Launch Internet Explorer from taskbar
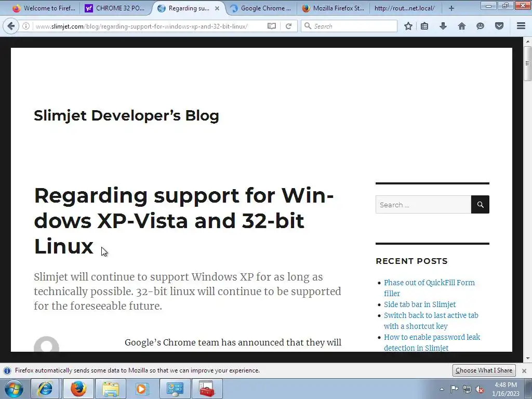The image size is (532, 399). [45, 389]
